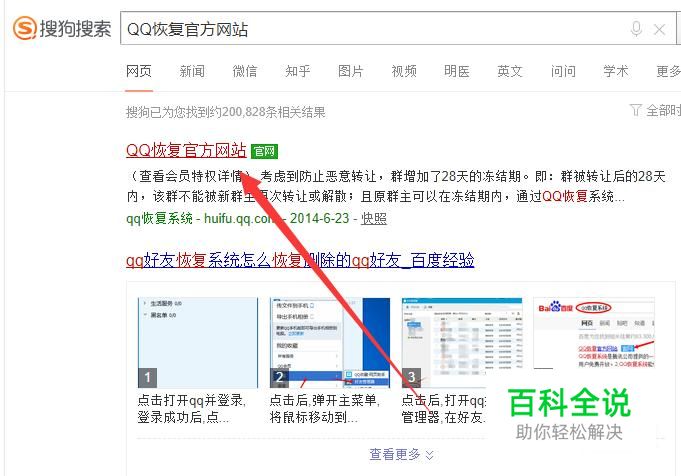Expand the 更多 tab menu
Screen dimensions: 681x476
[668, 71]
